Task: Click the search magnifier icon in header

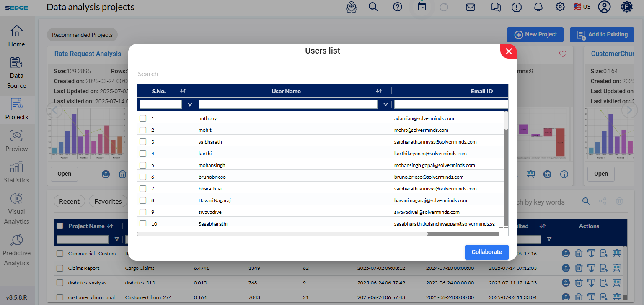Action: point(373,7)
